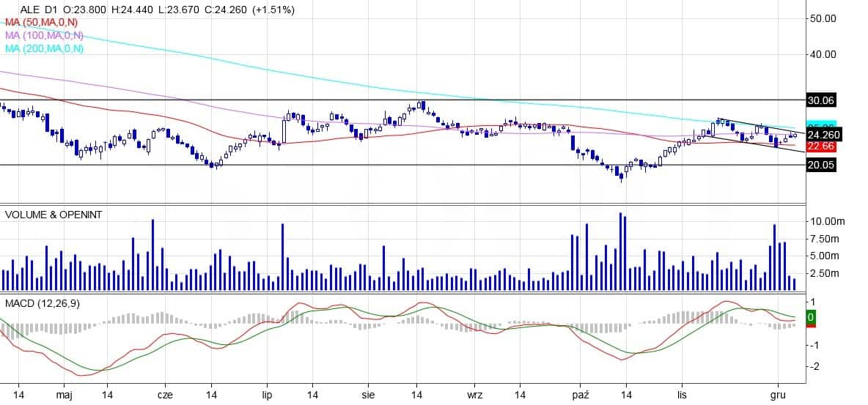Click the 'wrz' month on time axis
The height and width of the screenshot is (405, 868).
tap(475, 395)
